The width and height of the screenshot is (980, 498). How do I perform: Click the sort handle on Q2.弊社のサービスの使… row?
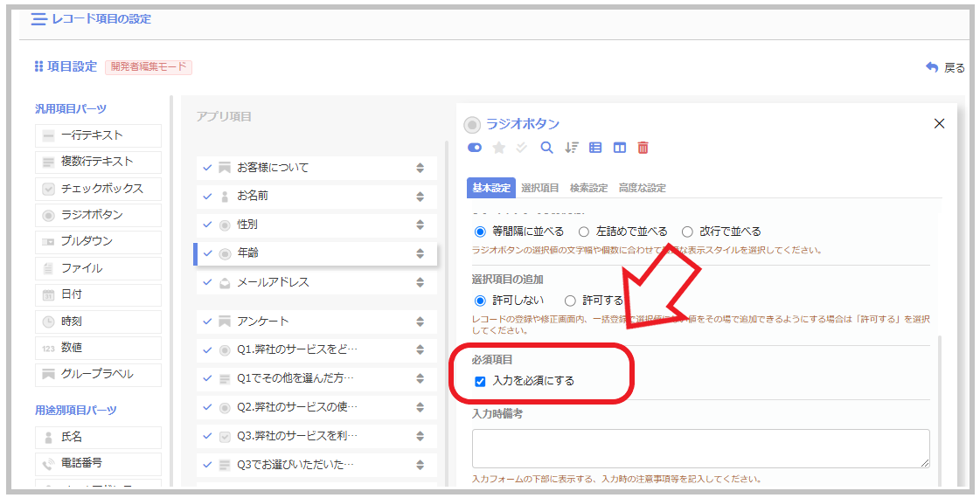click(x=420, y=407)
